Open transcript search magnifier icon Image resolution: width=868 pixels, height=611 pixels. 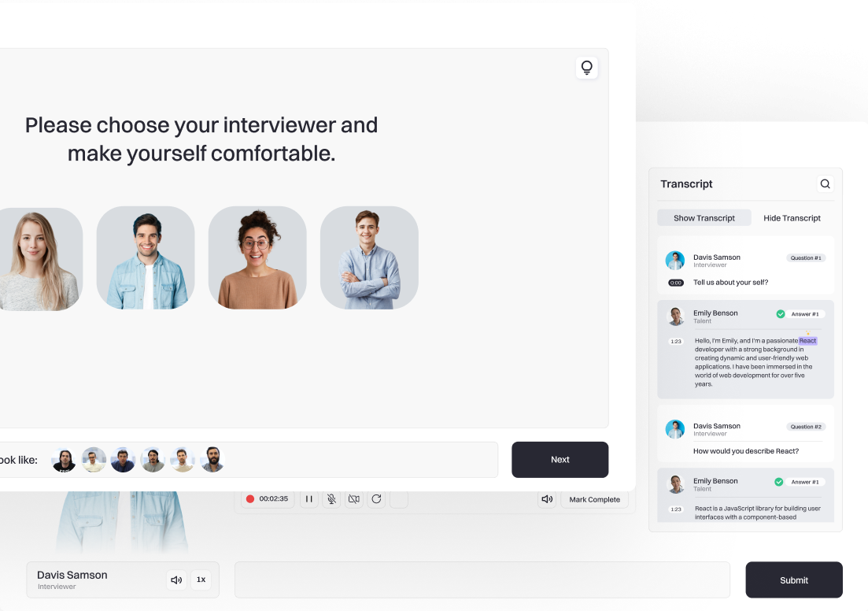coord(825,184)
